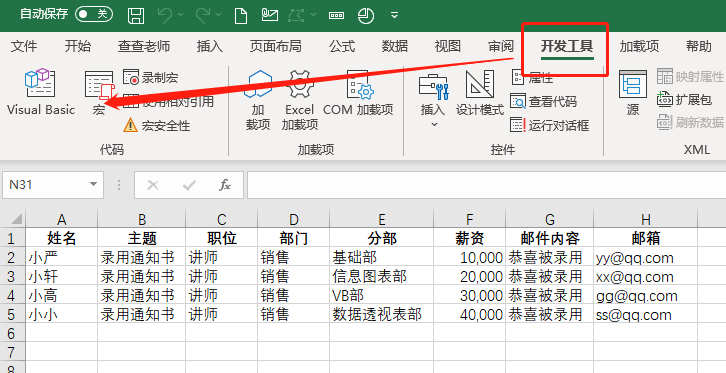Viewport: 726px width, 373px height.
Task: Select column H header
Action: [645, 219]
